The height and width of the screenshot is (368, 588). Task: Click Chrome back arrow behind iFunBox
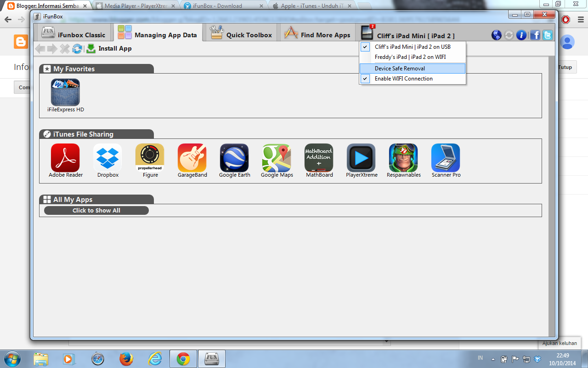coord(8,20)
